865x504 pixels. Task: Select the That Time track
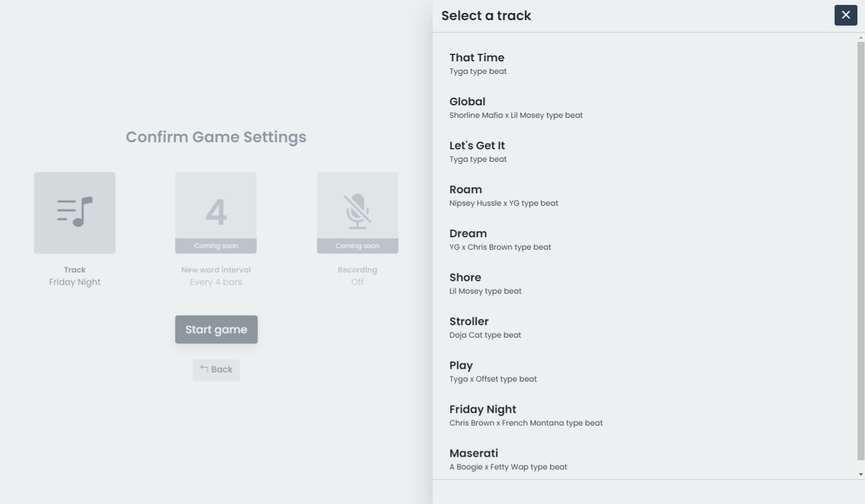(644, 64)
